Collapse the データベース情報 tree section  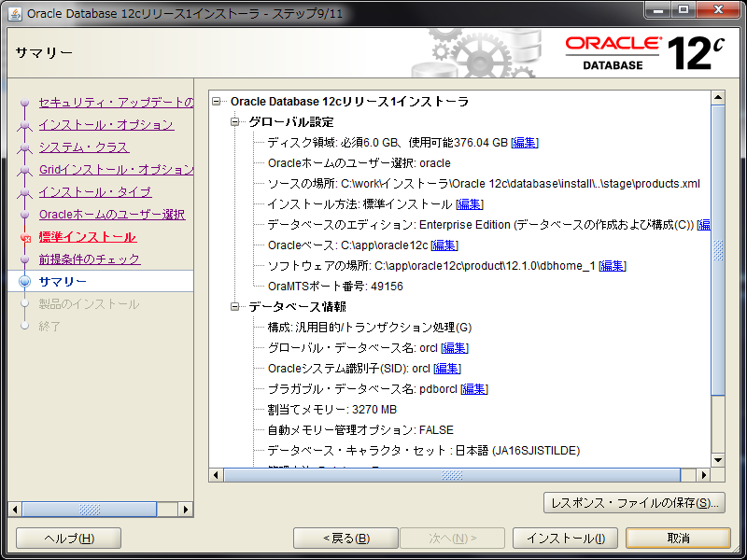235,306
